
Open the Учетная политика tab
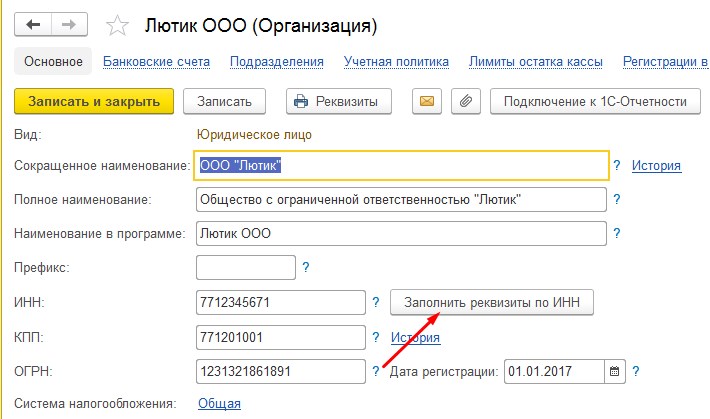[395, 62]
